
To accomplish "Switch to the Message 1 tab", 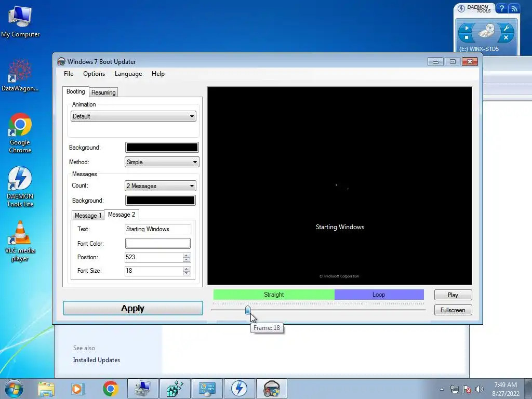I will (x=88, y=216).
